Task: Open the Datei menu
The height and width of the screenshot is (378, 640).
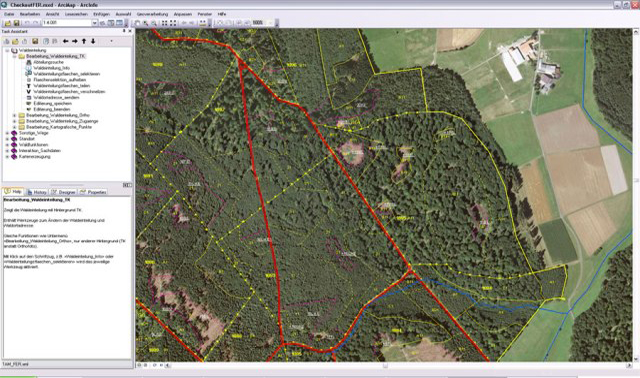Action: tap(9, 14)
